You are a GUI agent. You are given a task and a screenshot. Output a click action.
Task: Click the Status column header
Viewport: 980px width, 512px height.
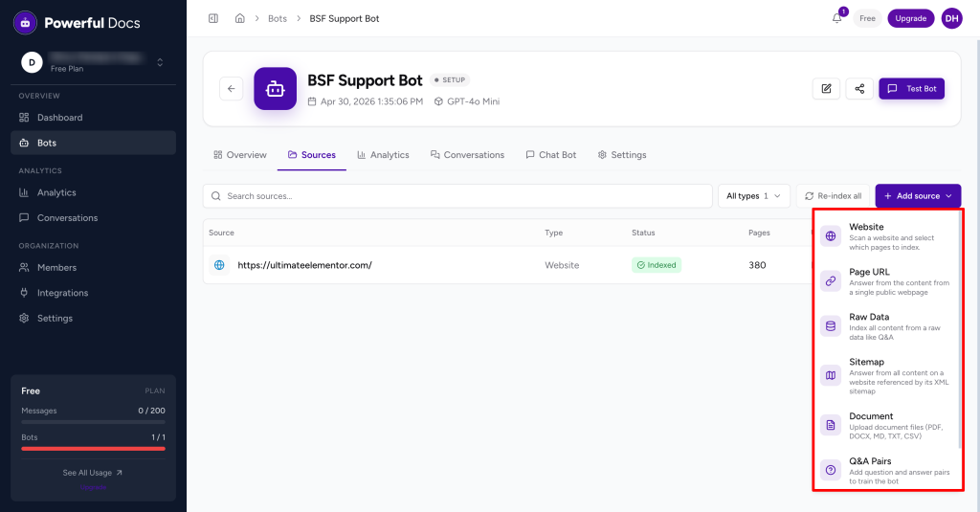[643, 233]
